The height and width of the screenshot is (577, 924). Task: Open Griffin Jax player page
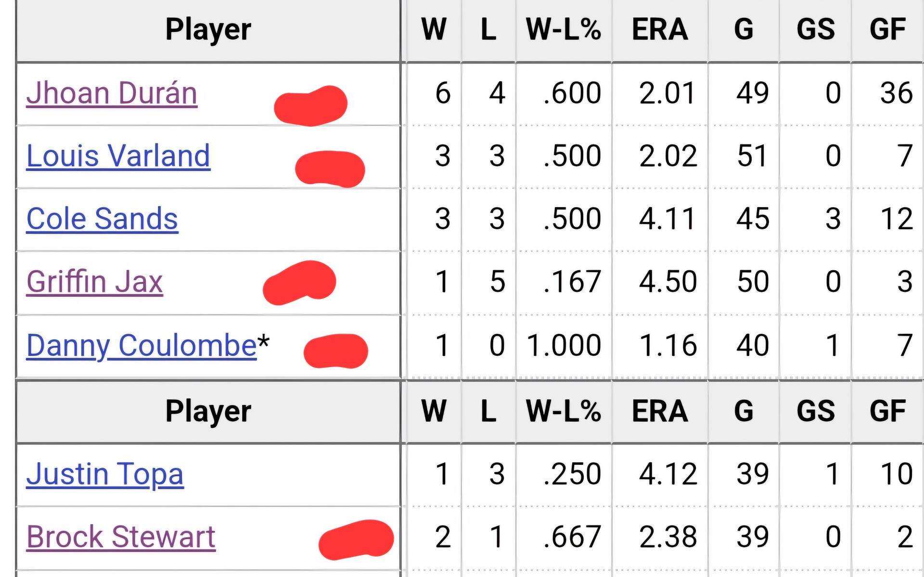[x=95, y=282]
